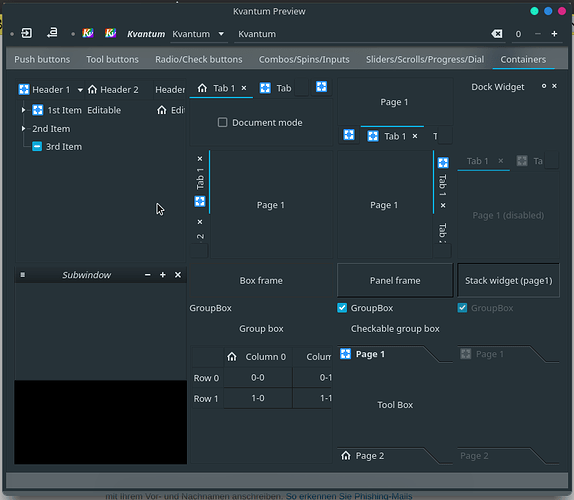Clear the Kvantum text field with backspace icon
The image size is (574, 500).
coord(497,34)
